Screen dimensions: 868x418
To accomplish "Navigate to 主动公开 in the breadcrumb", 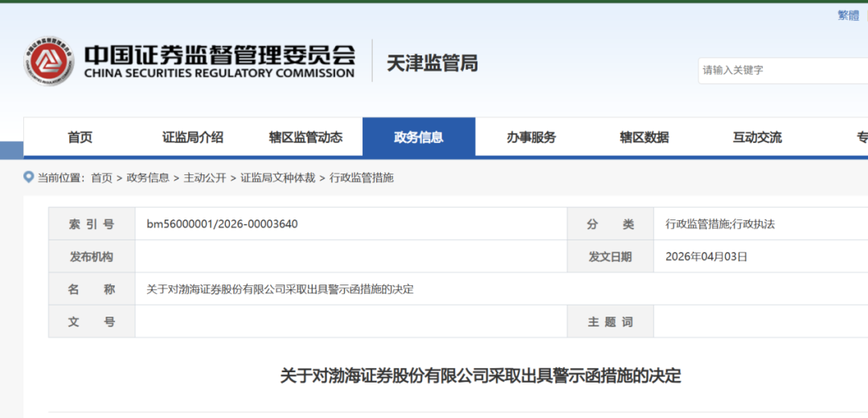I will pos(205,178).
